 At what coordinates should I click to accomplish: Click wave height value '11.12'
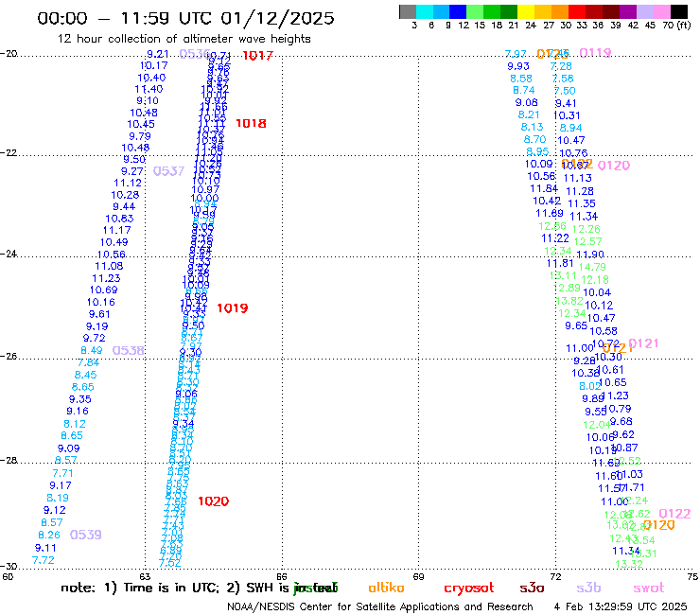pos(128,183)
